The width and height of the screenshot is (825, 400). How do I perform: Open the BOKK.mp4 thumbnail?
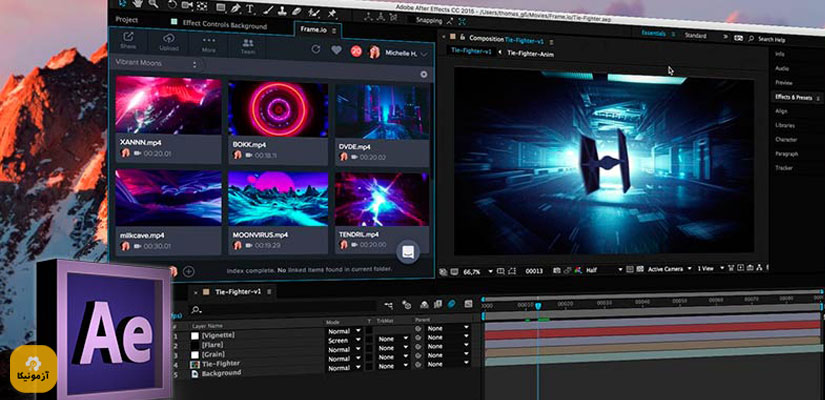278,109
